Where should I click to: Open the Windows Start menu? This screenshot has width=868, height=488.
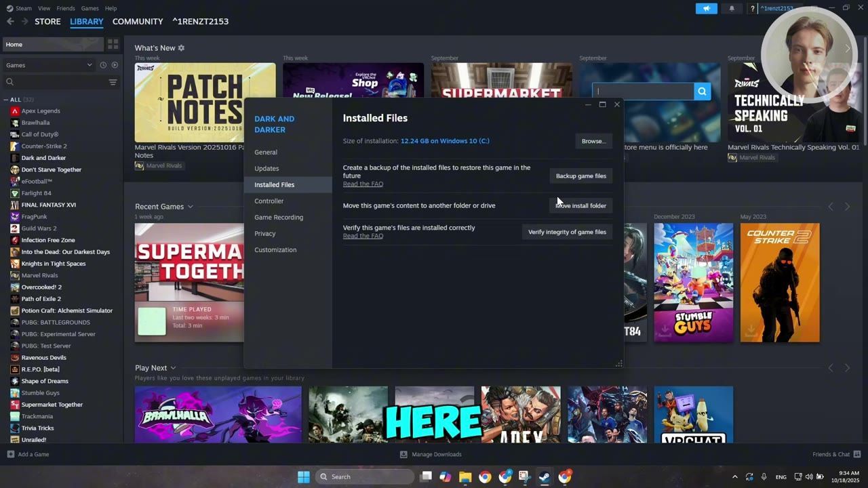point(304,476)
